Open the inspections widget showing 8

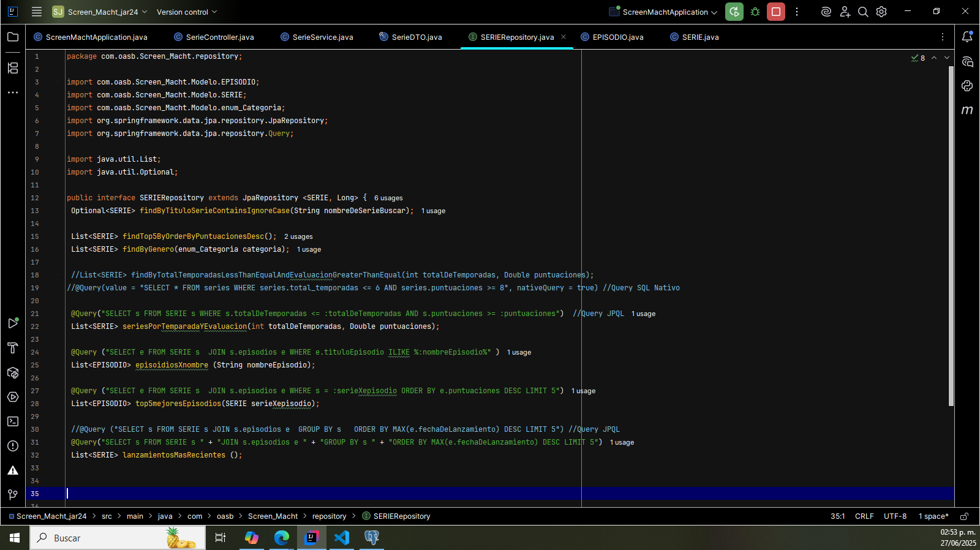(918, 58)
